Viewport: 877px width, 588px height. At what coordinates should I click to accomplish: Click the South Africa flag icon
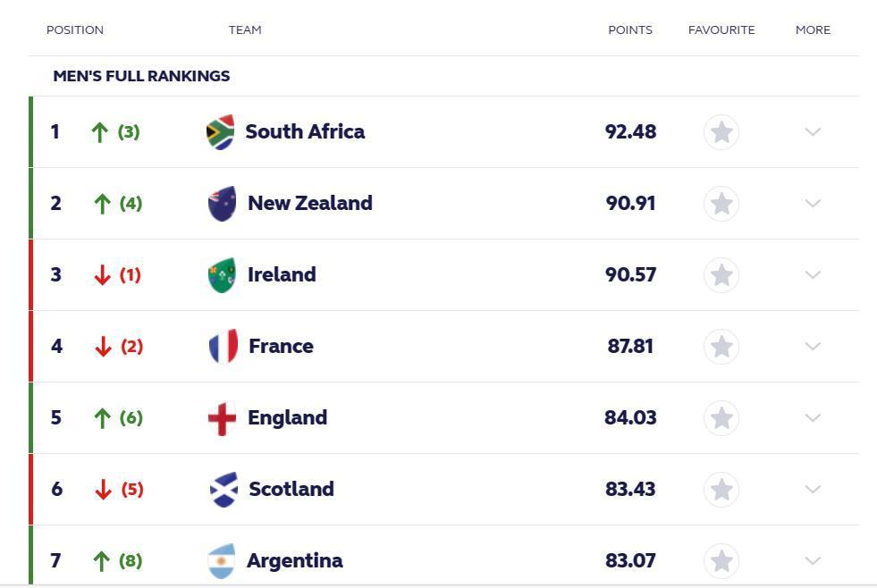pos(220,132)
